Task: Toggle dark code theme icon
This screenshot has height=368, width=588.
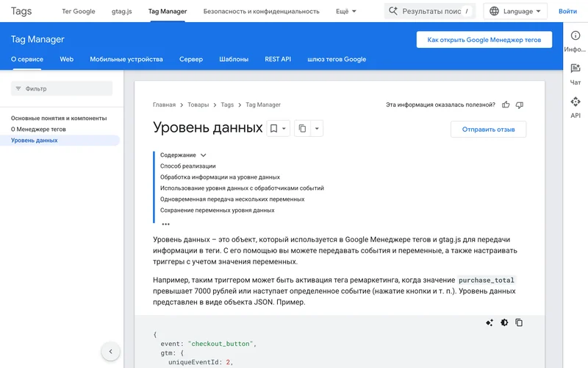Action: tap(504, 322)
